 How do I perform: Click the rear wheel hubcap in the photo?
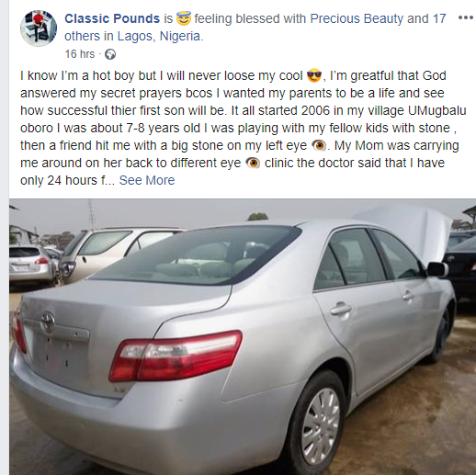click(x=321, y=426)
